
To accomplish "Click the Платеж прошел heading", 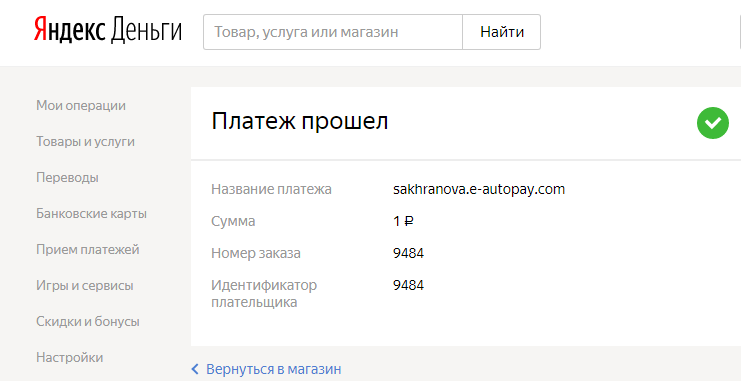I will click(300, 122).
